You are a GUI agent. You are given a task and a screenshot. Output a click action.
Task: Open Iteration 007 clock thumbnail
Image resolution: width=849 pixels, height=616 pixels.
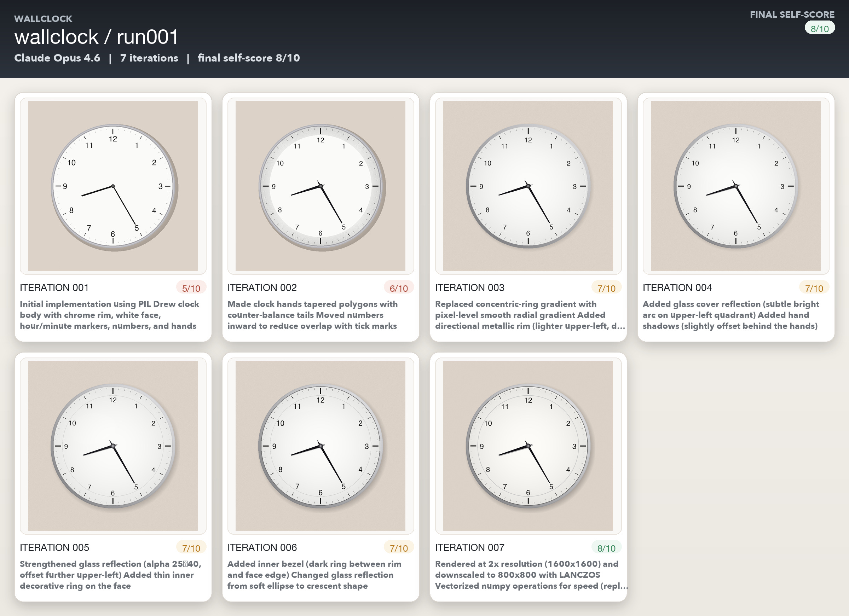coord(528,446)
